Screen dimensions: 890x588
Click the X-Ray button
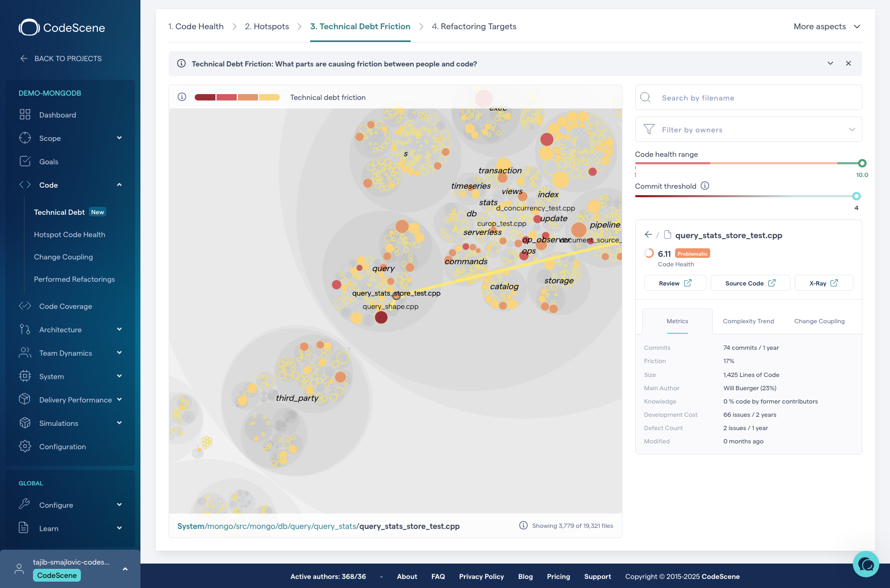823,283
